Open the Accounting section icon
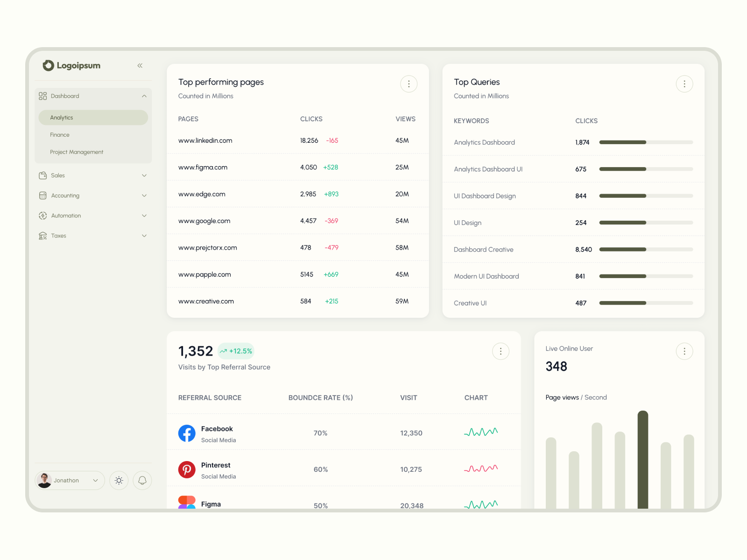 [42, 195]
